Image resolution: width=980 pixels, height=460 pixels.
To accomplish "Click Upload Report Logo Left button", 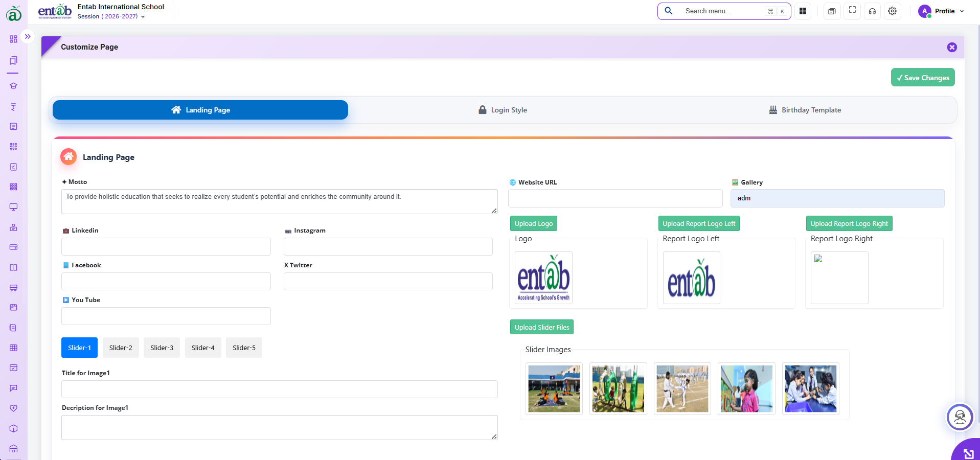I will coord(699,223).
